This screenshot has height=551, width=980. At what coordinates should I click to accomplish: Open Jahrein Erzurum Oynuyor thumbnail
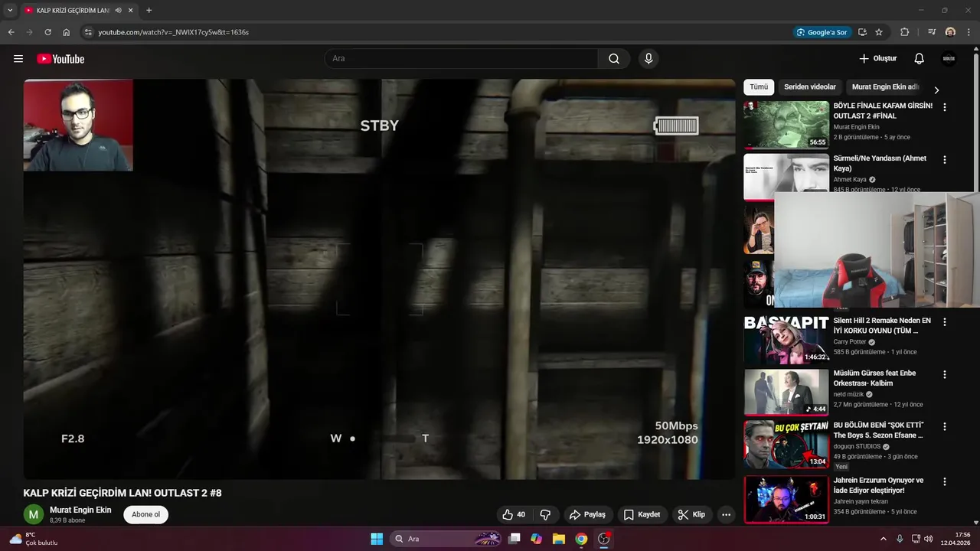pos(786,499)
